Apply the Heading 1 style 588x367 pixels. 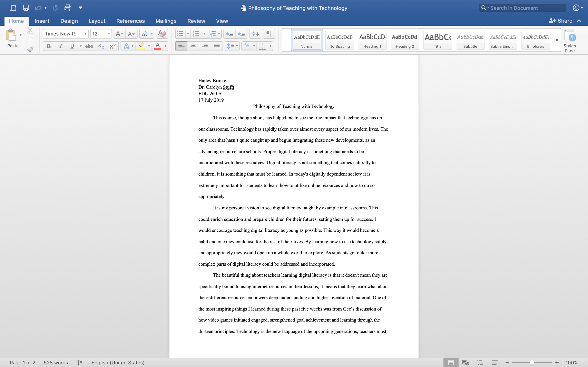[x=372, y=40]
